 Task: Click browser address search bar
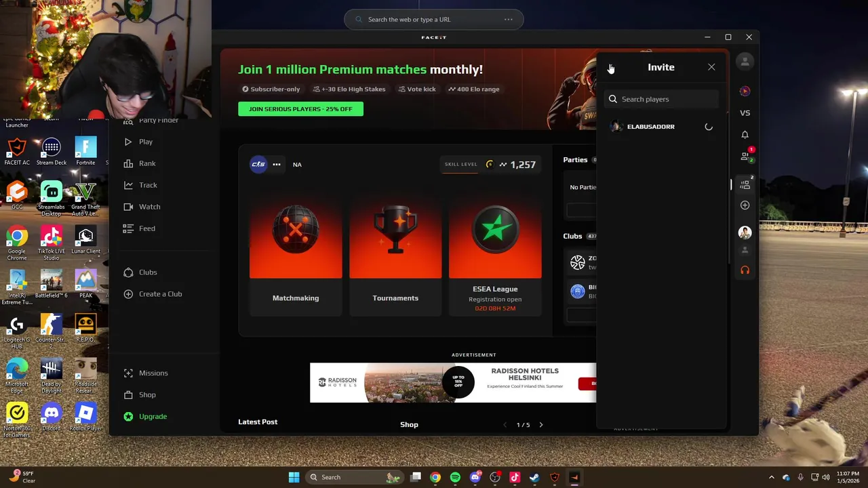(x=433, y=20)
